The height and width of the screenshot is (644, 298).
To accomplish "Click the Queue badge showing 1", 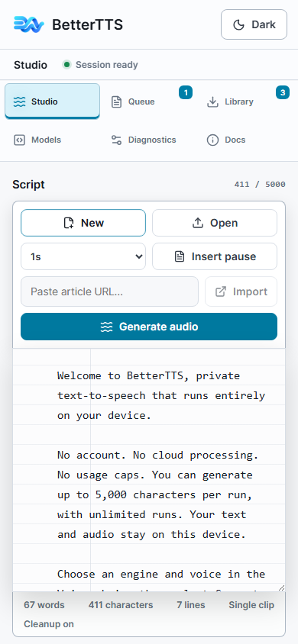I will (x=186, y=93).
